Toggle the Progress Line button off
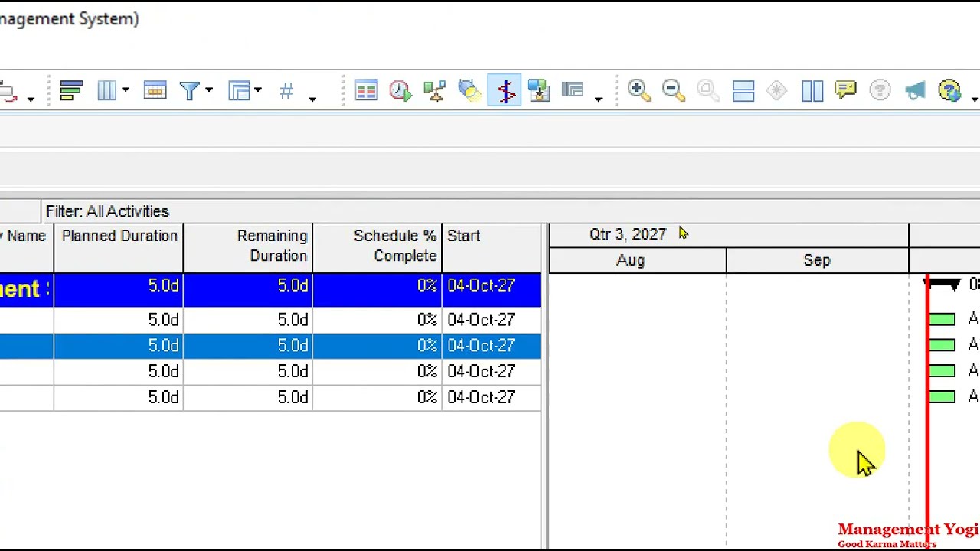Image resolution: width=980 pixels, height=551 pixels. (505, 91)
